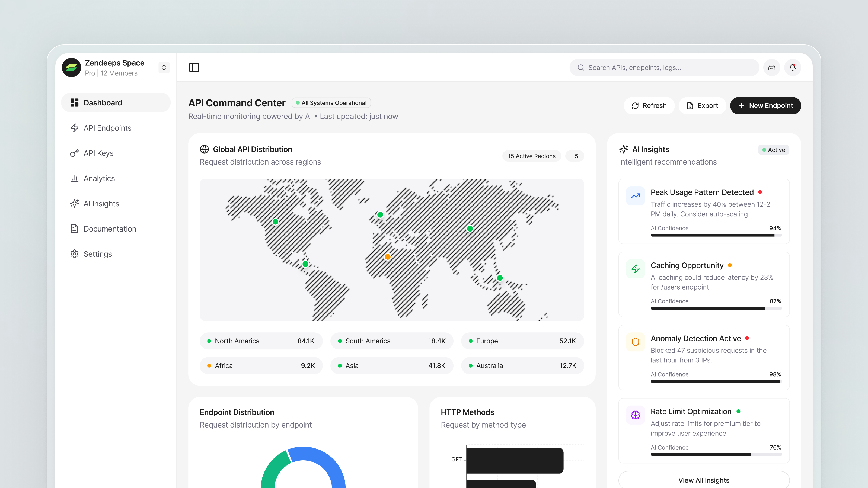This screenshot has width=868, height=488.
Task: Click the Documentation file icon
Action: (74, 229)
